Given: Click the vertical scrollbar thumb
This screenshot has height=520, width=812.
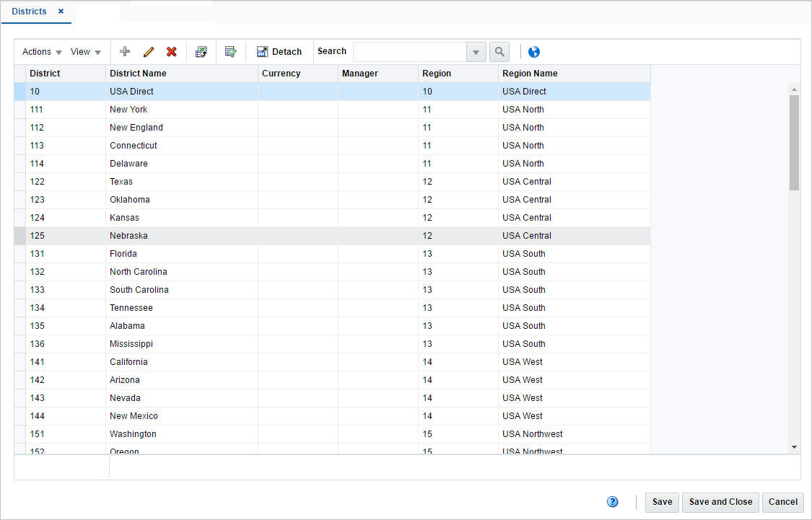Looking at the screenshot, I should (794, 142).
